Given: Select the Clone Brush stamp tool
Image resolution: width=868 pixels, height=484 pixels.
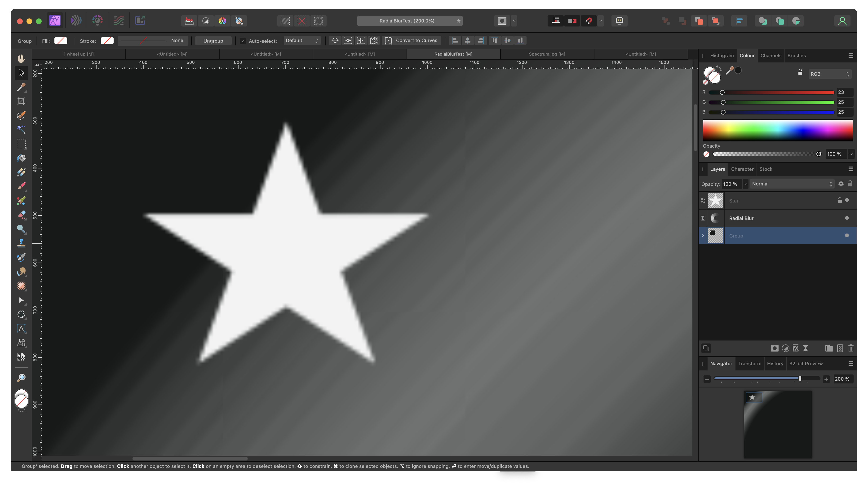Looking at the screenshot, I should point(21,243).
